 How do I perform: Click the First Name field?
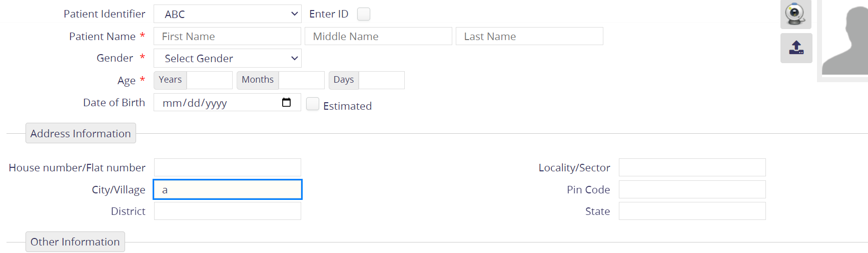pyautogui.click(x=227, y=36)
